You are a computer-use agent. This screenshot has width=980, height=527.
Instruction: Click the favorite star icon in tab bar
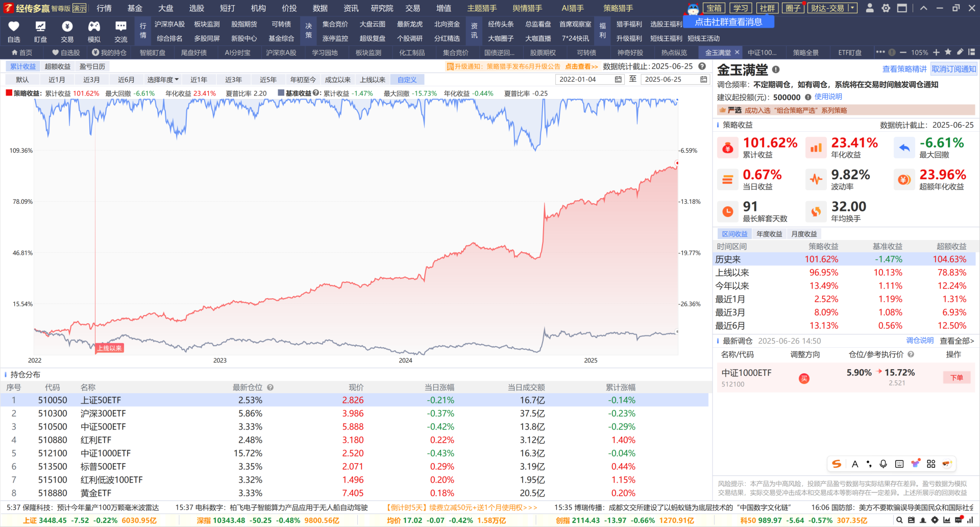(948, 52)
